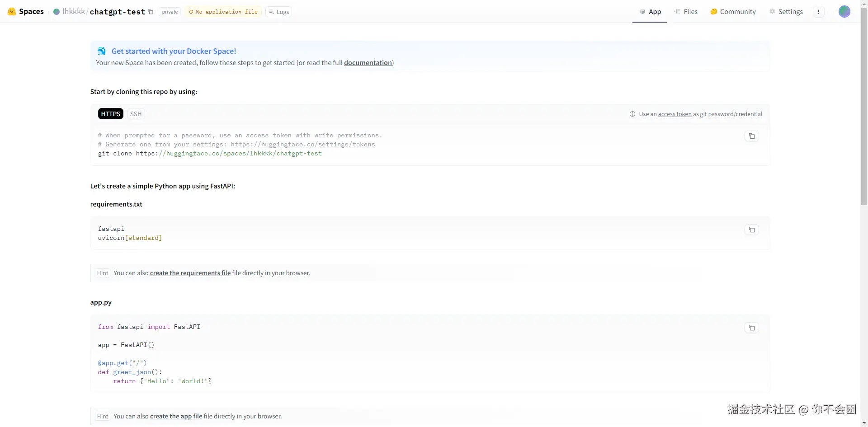Screen dimensions: 868x427
Task: Click the No application file status badge
Action: point(223,12)
